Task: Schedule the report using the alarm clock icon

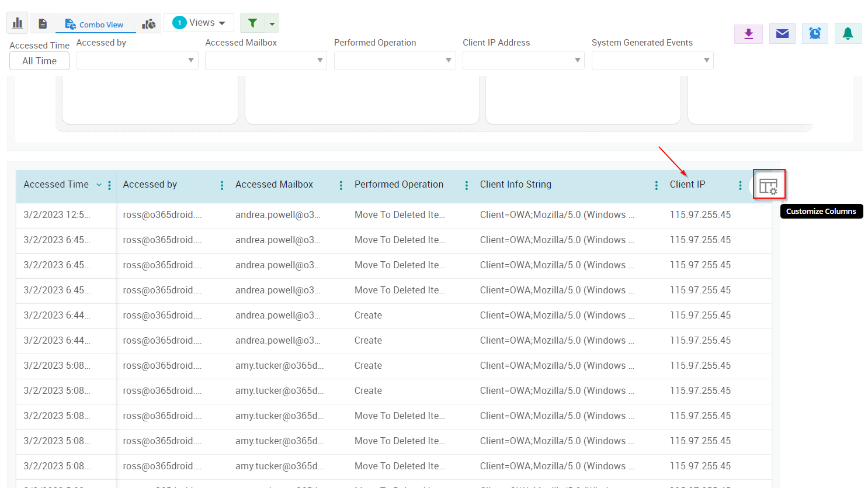Action: coord(814,33)
